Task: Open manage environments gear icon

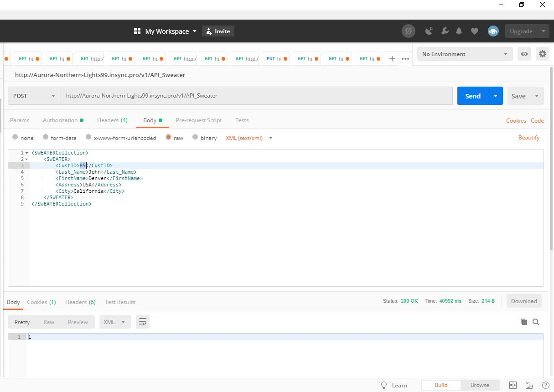Action: pos(542,54)
